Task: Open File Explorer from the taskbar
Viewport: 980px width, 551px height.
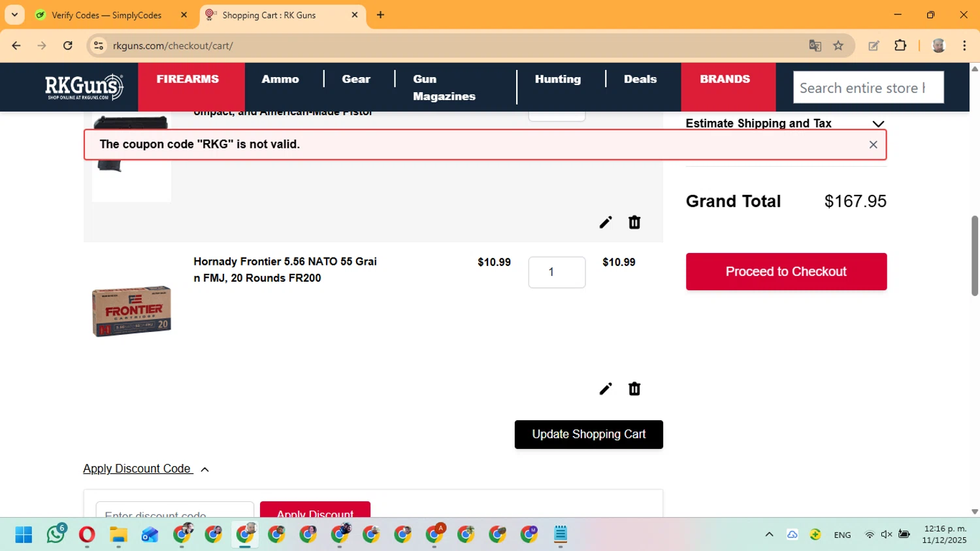Action: 118,535
